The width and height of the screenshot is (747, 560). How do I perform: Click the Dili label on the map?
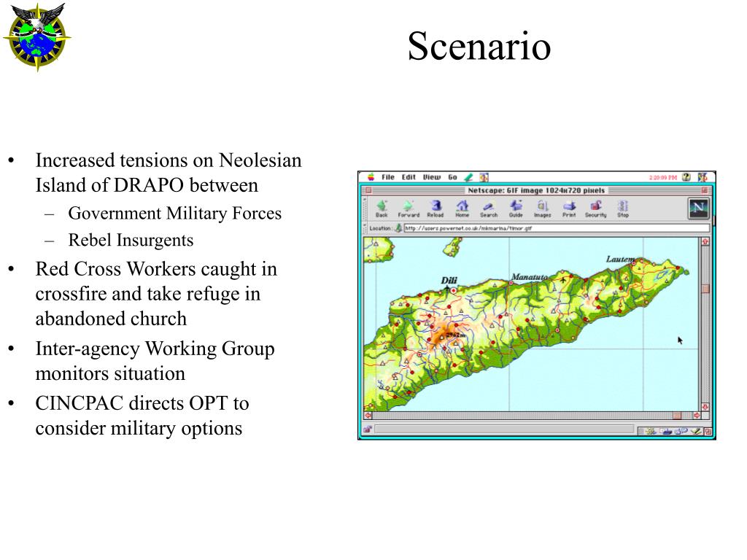449,280
